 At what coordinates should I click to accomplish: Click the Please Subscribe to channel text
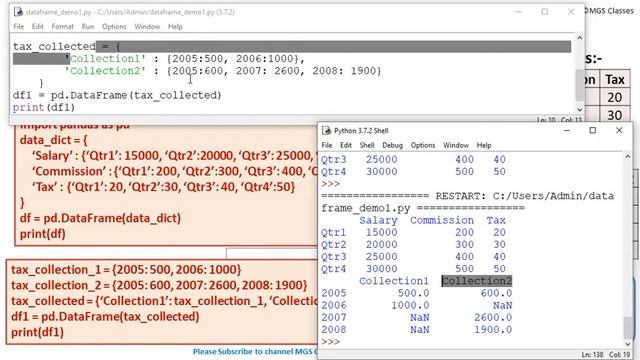point(254,351)
